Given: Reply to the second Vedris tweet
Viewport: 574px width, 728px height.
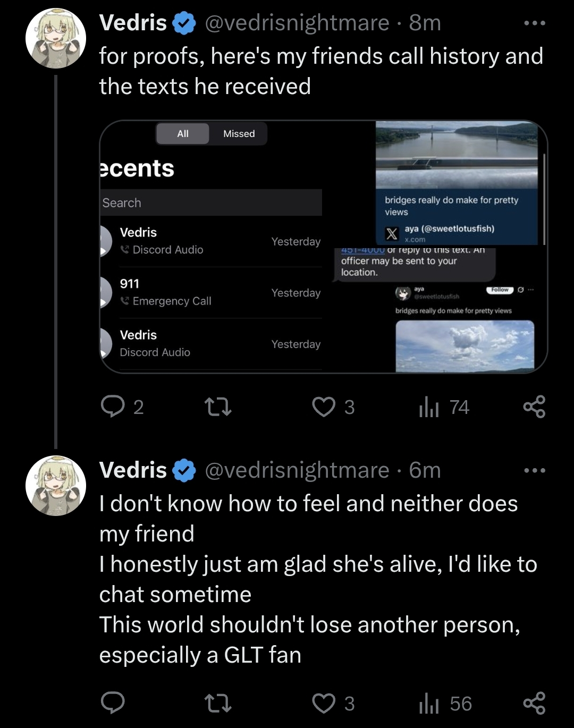Looking at the screenshot, I should tap(113, 703).
